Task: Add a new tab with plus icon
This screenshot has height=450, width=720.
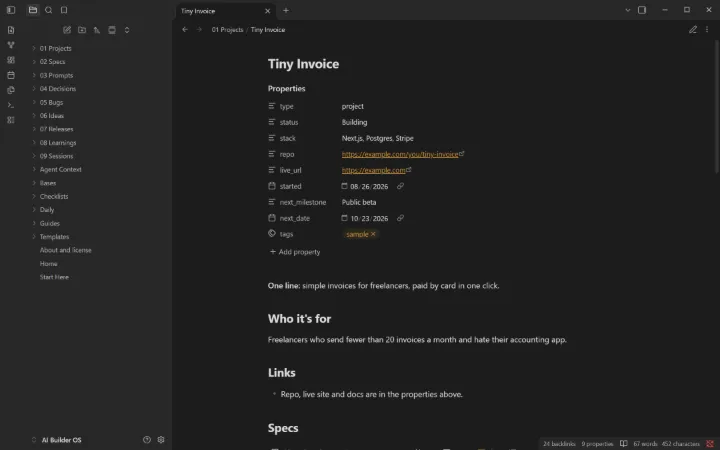Action: click(x=286, y=10)
